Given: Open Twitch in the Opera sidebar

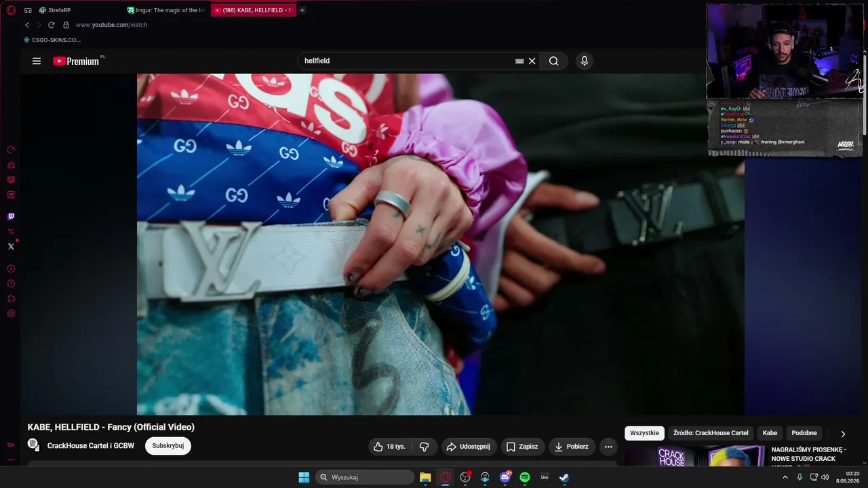Looking at the screenshot, I should pyautogui.click(x=11, y=217).
